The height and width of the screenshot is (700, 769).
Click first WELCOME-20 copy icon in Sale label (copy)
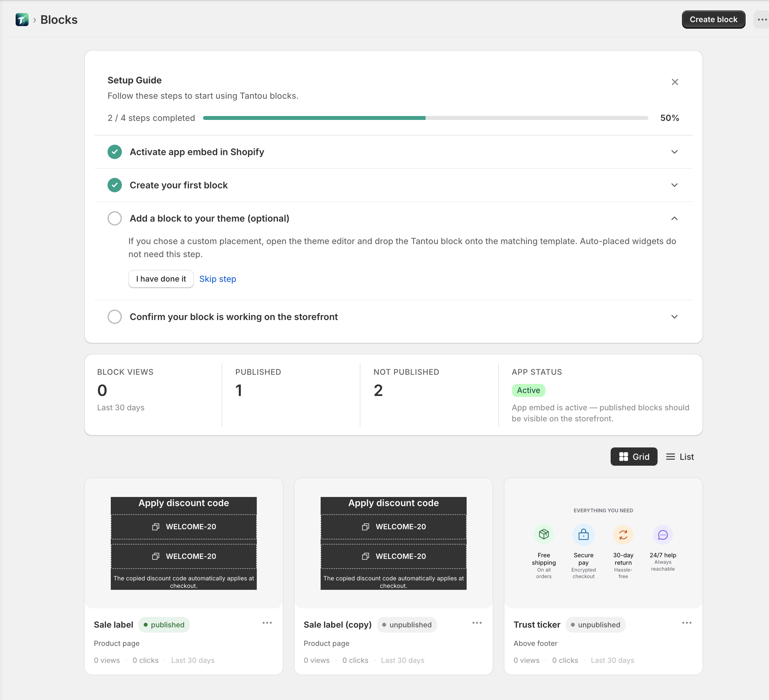(365, 527)
